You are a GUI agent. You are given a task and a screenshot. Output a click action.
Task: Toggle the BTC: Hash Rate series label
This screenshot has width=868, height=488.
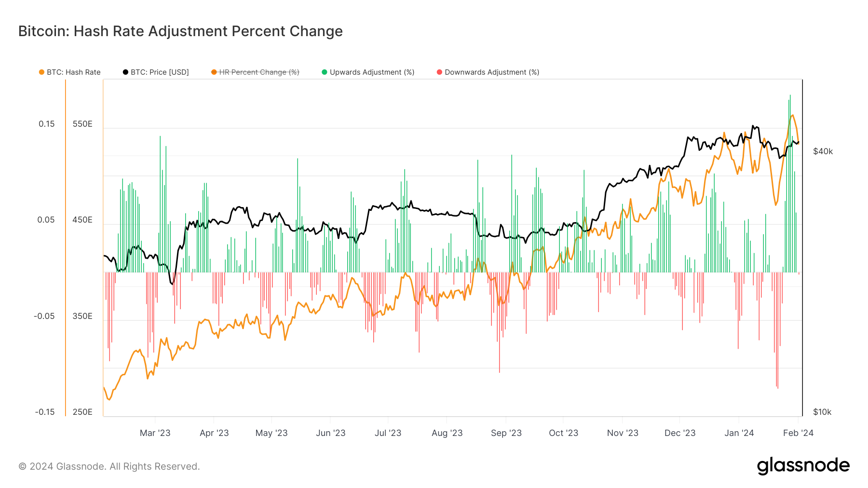(x=74, y=72)
